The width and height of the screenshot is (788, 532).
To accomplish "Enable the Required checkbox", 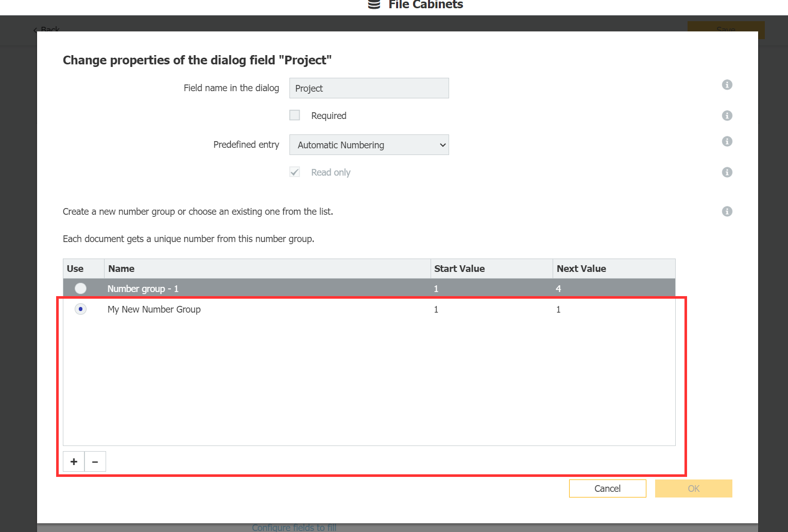I will tap(295, 115).
